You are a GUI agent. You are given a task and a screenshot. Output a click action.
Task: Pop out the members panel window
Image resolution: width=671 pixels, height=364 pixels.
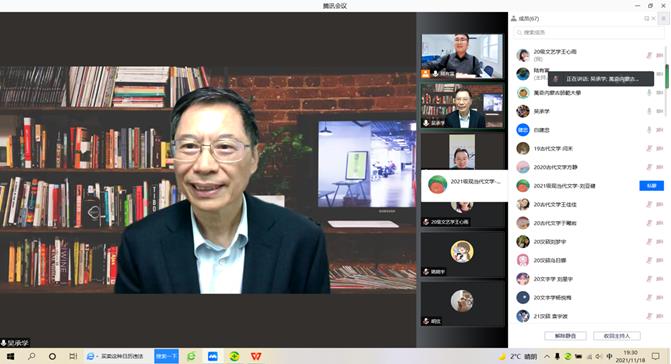tap(647, 18)
